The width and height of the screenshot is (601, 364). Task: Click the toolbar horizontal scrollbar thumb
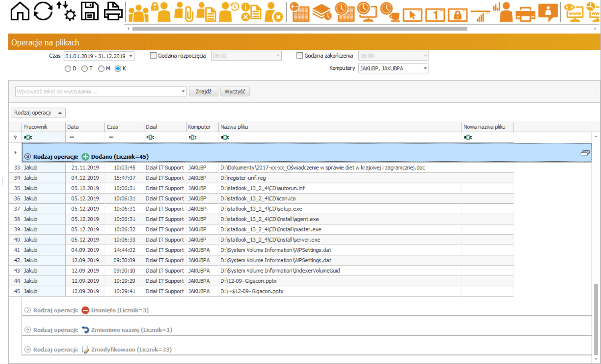(300, 29)
